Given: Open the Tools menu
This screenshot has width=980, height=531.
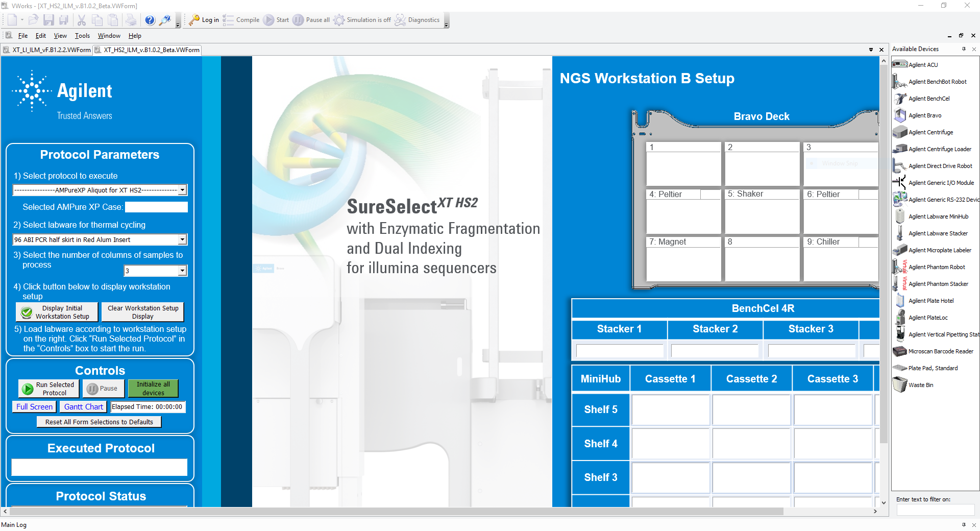Looking at the screenshot, I should click(x=82, y=36).
